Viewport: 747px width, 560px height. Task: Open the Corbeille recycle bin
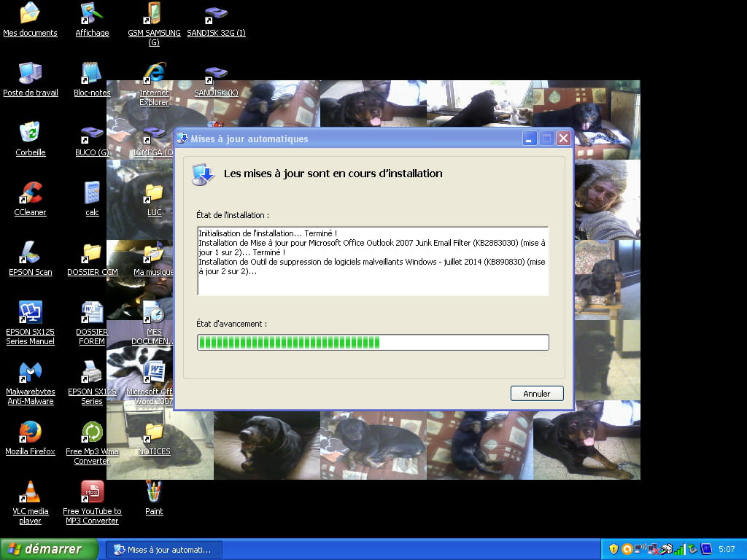point(30,133)
